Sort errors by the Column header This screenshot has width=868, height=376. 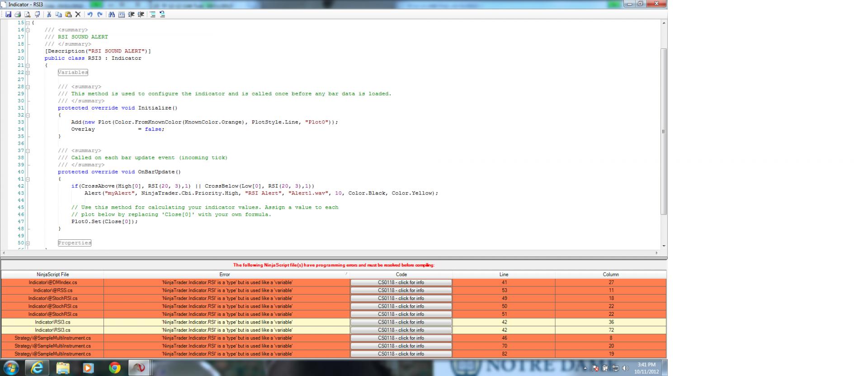611,274
